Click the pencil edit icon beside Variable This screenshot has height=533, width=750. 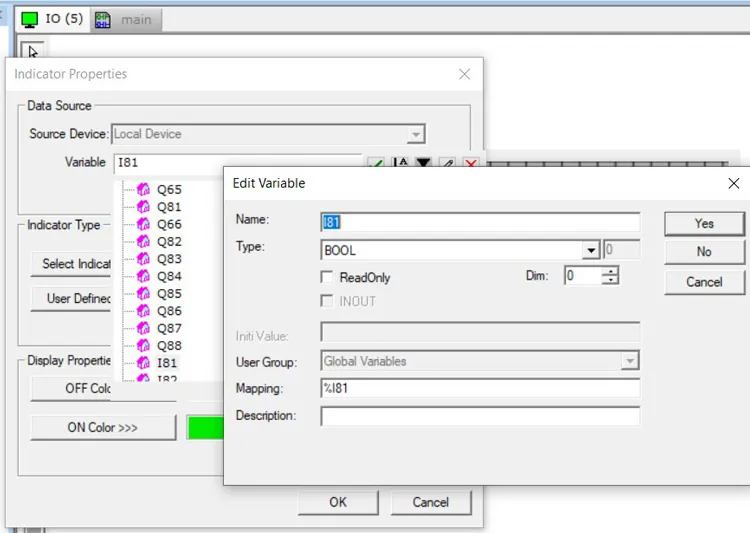point(447,163)
